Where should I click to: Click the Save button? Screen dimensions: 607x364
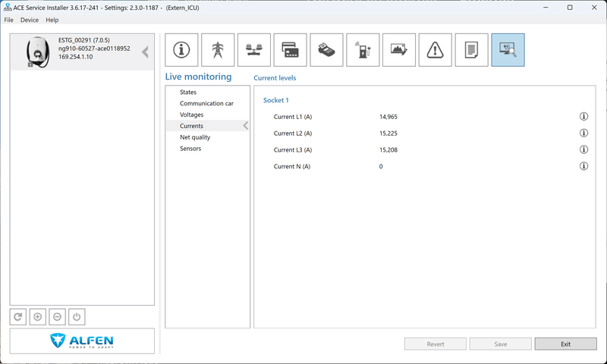501,344
